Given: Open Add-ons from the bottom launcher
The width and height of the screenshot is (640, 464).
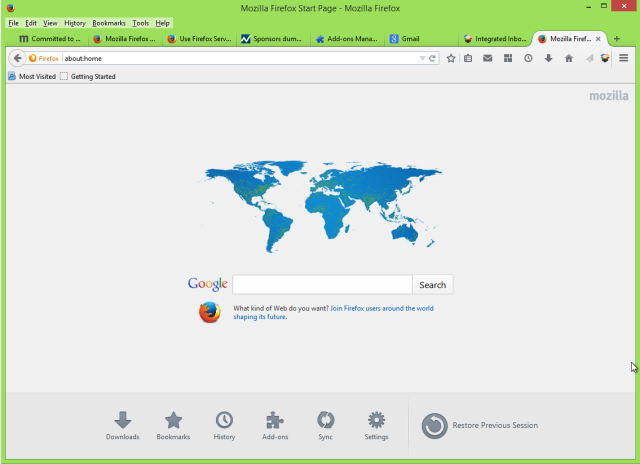Looking at the screenshot, I should (x=275, y=426).
